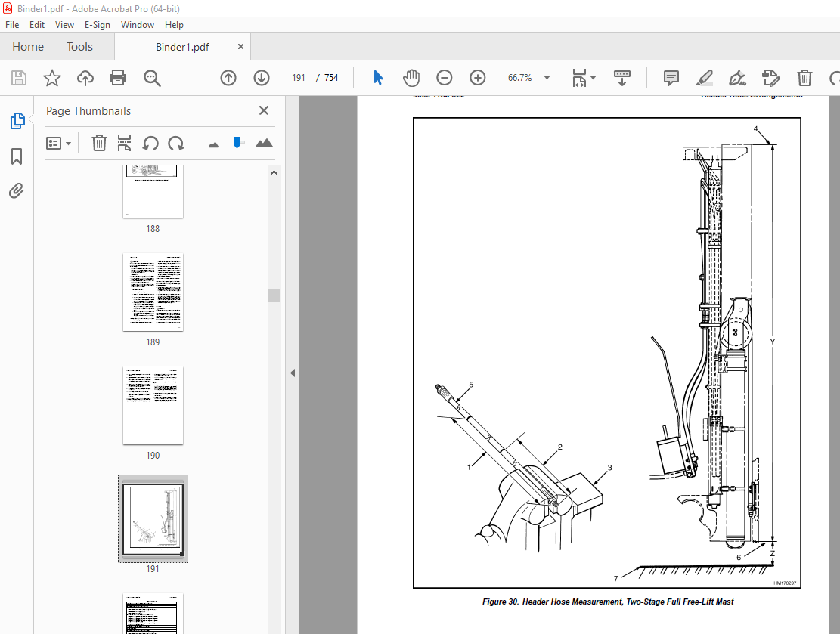Image resolution: width=840 pixels, height=634 pixels.
Task: Close the Page Thumbnails panel
Action: [264, 110]
